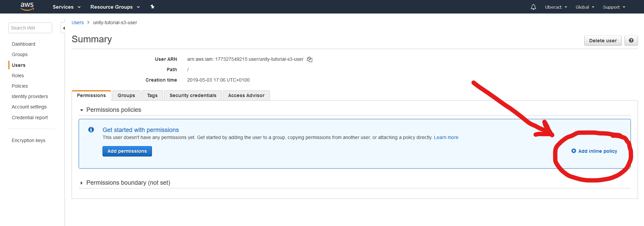Collapse the IAM side navigation arrow
Viewport: 644px width, 226px height.
pos(63,28)
